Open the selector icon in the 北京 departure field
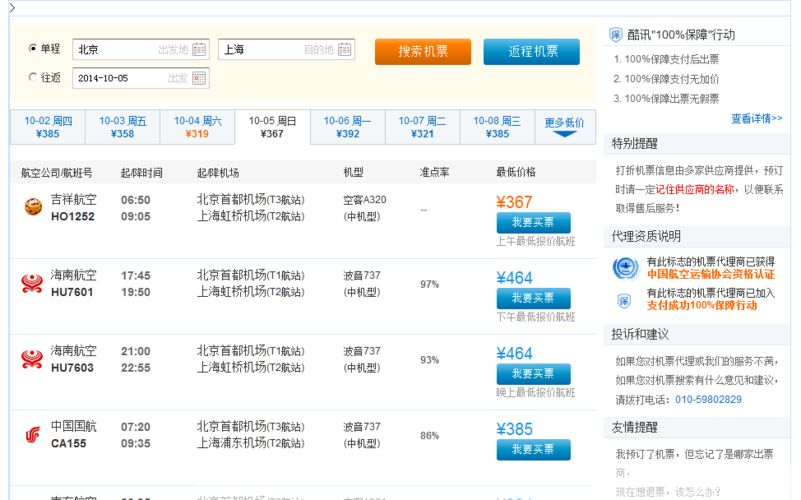 tap(199, 50)
